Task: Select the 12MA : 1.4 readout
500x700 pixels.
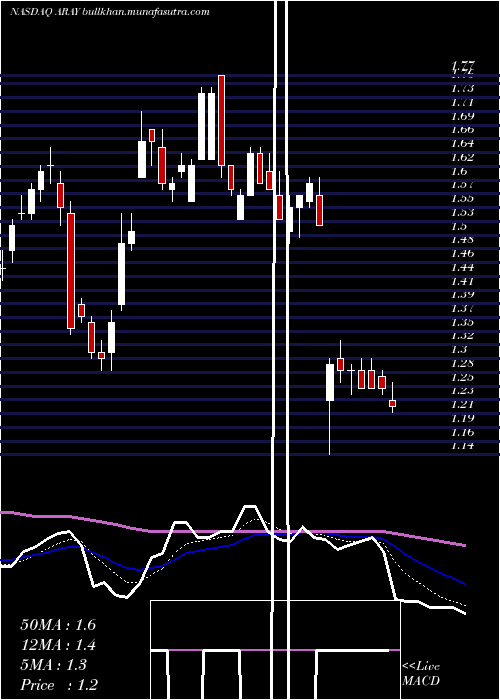Action: [x=58, y=645]
